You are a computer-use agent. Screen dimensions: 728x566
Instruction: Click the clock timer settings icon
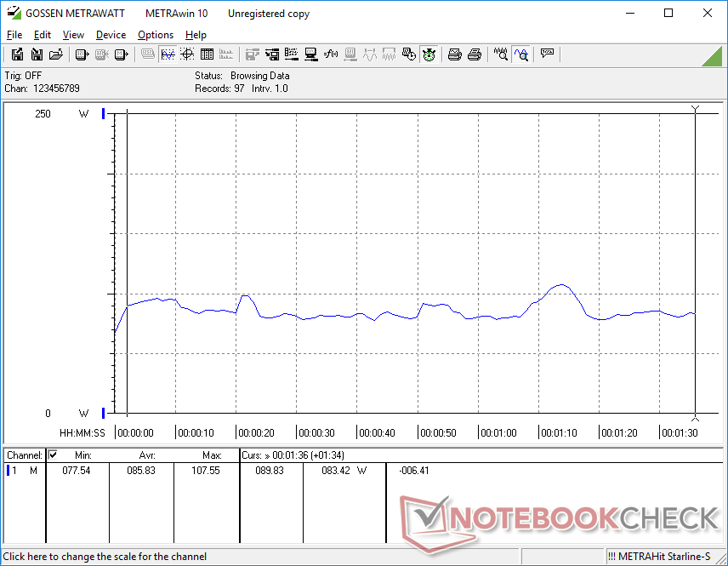click(x=408, y=54)
